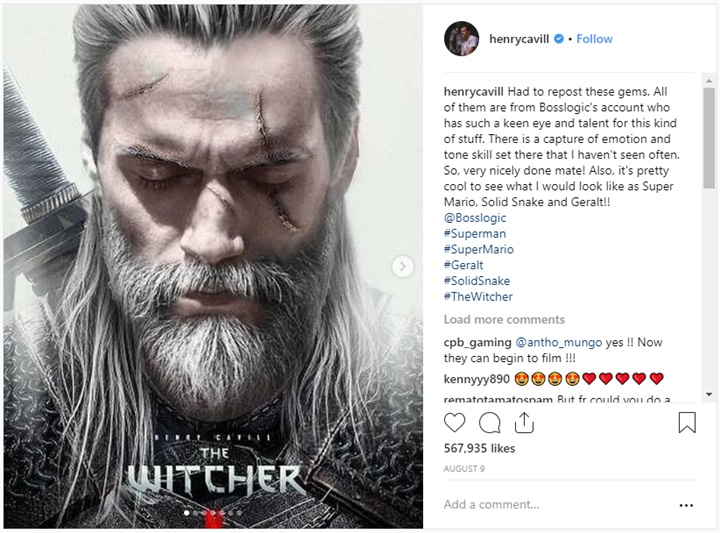
Task: Click the comment speech bubble icon
Action: [489, 422]
